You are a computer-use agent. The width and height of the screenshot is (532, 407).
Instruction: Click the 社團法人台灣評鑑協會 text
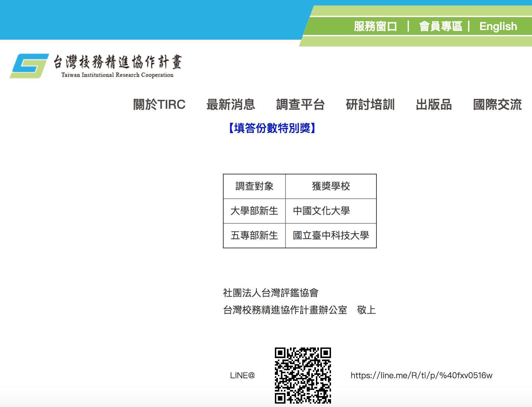[271, 293]
